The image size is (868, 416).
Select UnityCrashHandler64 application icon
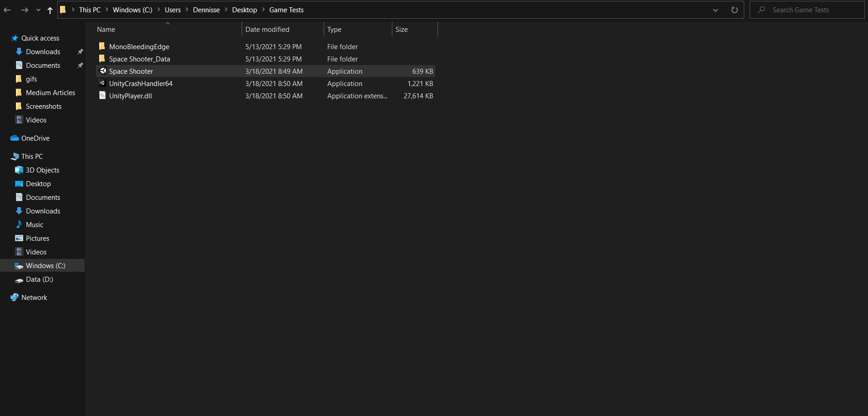[103, 83]
